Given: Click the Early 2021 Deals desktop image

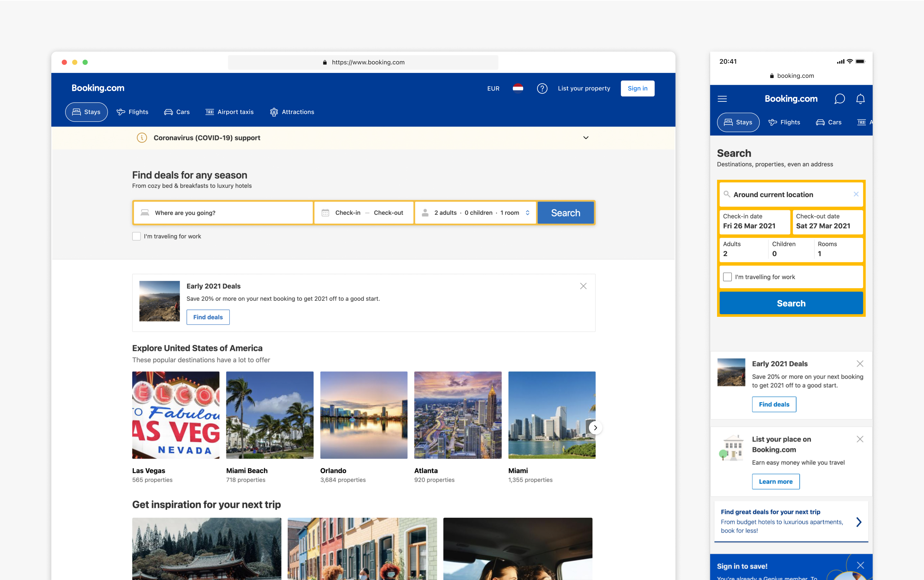Looking at the screenshot, I should coord(159,301).
